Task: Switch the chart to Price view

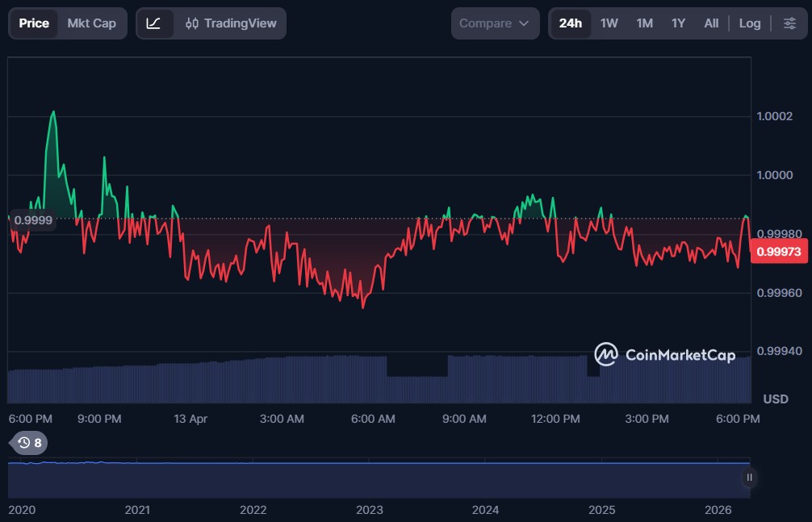Action: pyautogui.click(x=34, y=23)
